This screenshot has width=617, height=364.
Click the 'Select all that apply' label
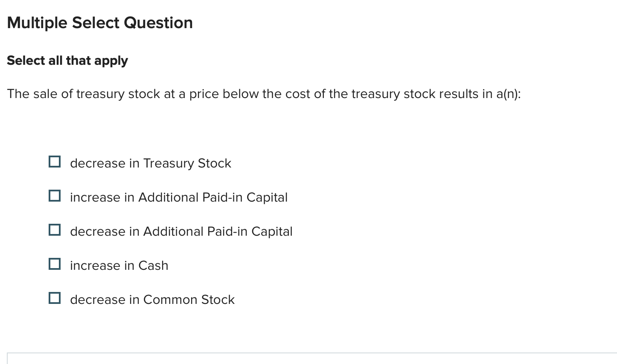(x=67, y=61)
